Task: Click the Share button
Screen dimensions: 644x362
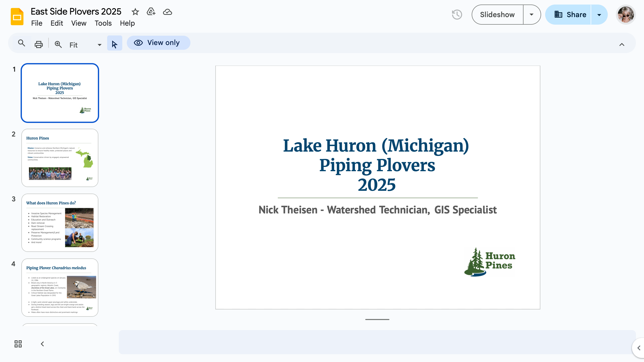Action: [570, 15]
